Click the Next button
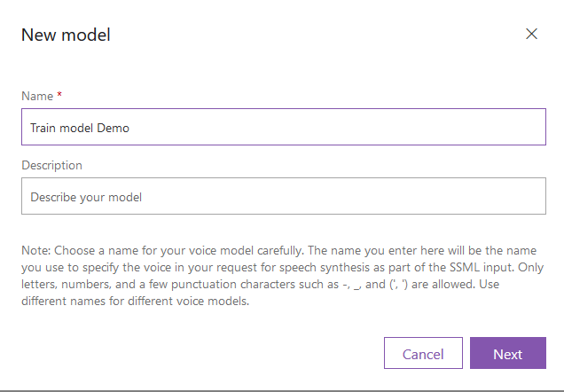 [x=508, y=353]
